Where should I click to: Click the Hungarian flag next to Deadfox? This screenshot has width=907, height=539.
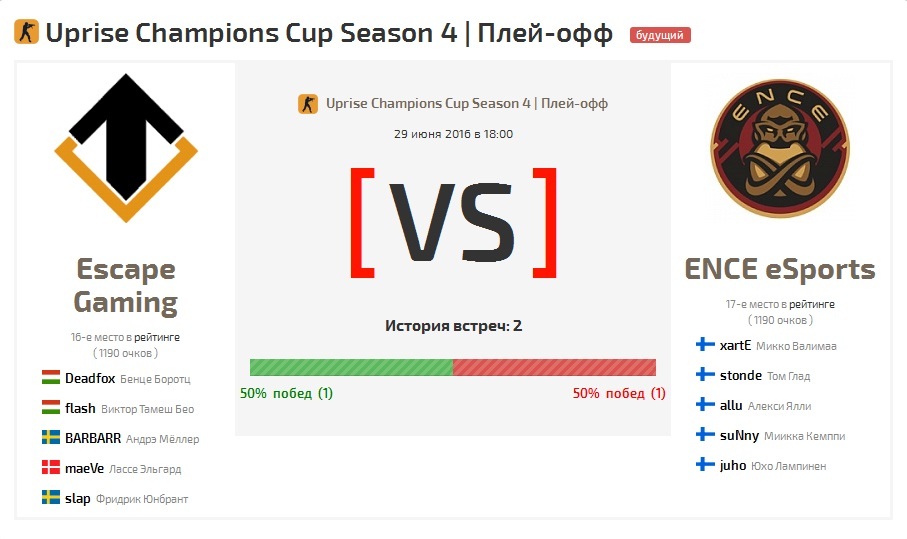coord(51,378)
